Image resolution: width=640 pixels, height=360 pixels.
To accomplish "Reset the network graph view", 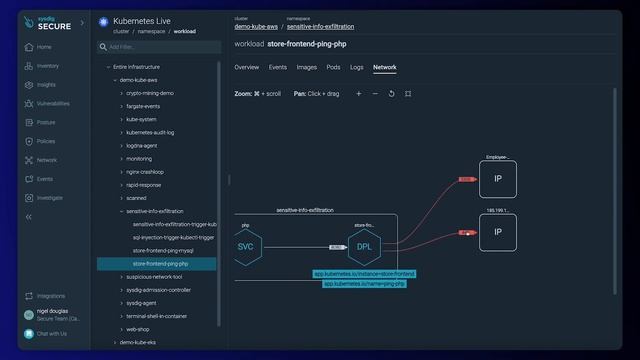I will [x=391, y=94].
